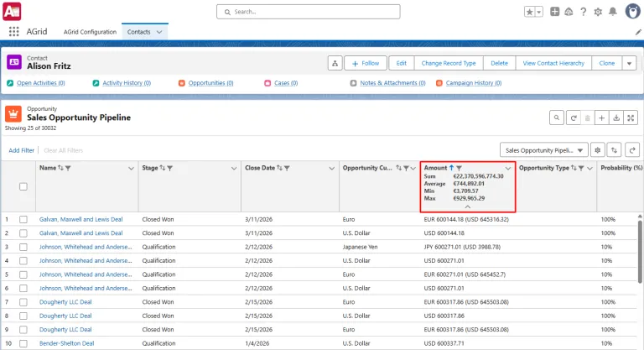Click the Amount ascending sort arrow
The image size is (644, 350).
pos(451,168)
